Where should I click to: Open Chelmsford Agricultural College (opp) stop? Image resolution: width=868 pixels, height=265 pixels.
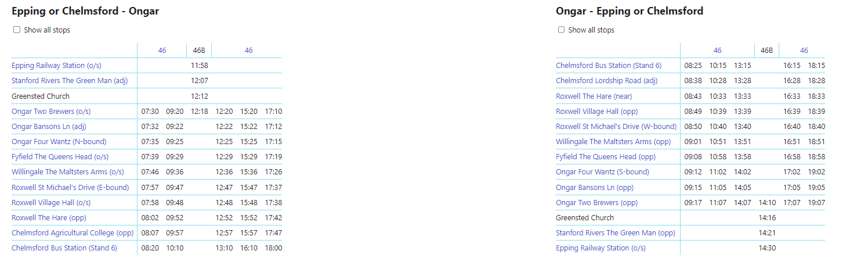coord(73,233)
